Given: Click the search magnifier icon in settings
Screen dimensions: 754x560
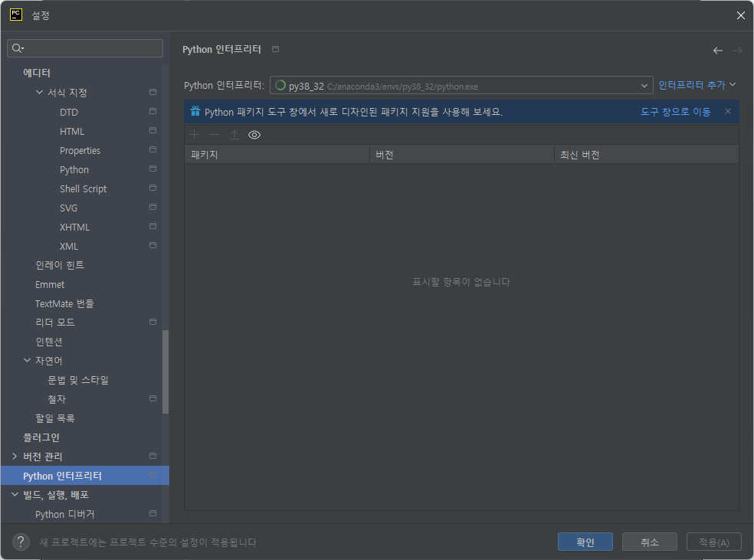Looking at the screenshot, I should tap(18, 48).
